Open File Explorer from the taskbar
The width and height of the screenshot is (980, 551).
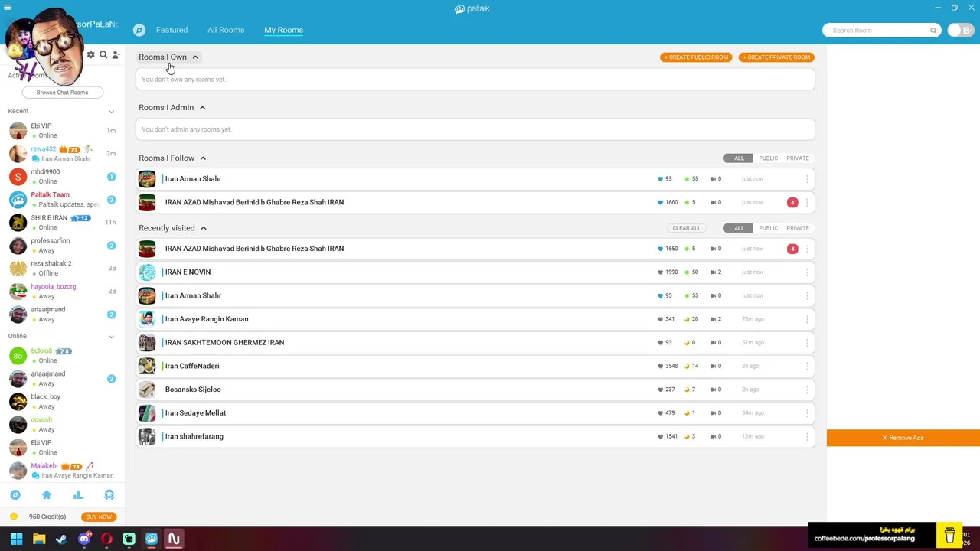click(x=39, y=540)
